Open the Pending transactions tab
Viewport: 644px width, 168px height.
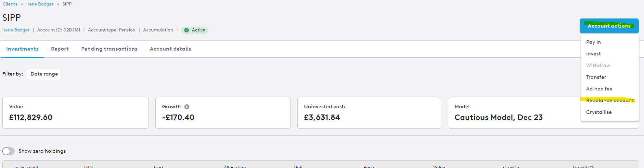109,49
